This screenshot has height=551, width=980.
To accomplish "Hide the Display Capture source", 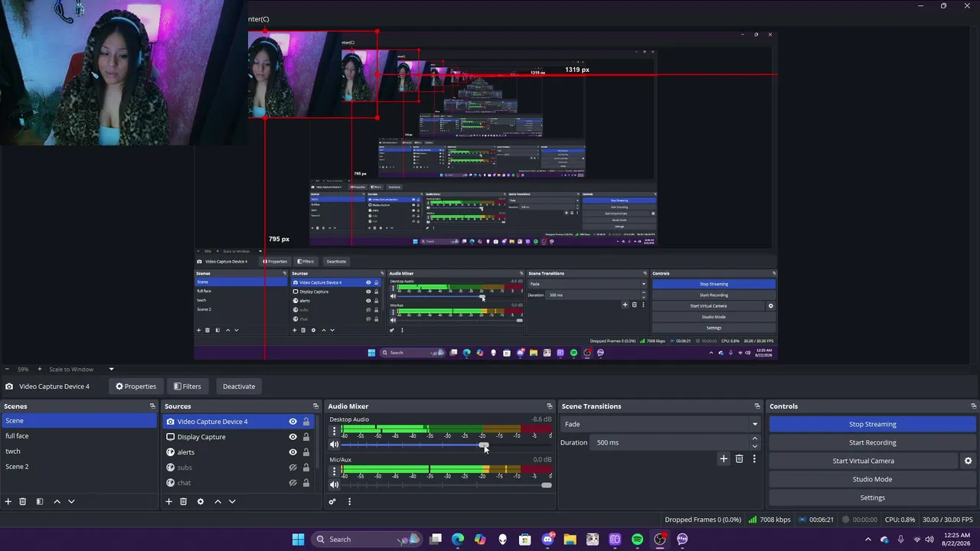I will pos(292,437).
